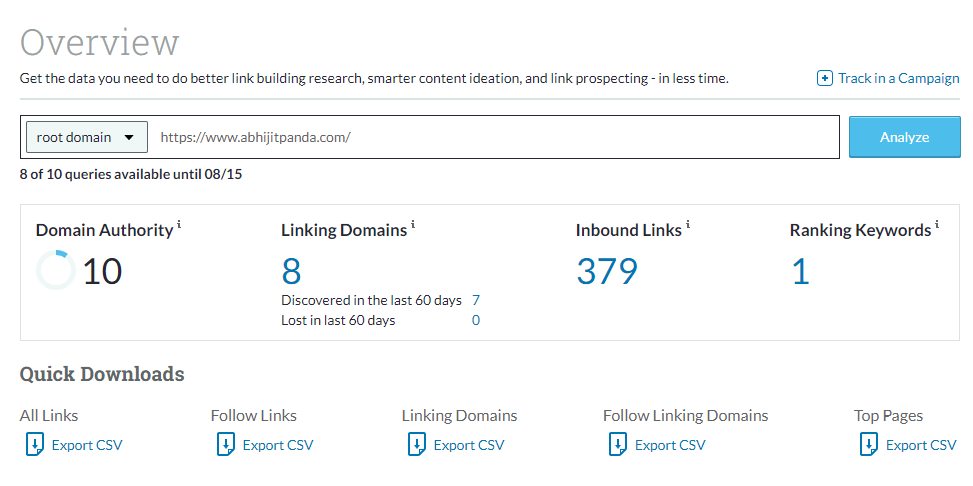Click download icon under Follow Linking Domains
Image resolution: width=973 pixels, height=486 pixels.
618,445
